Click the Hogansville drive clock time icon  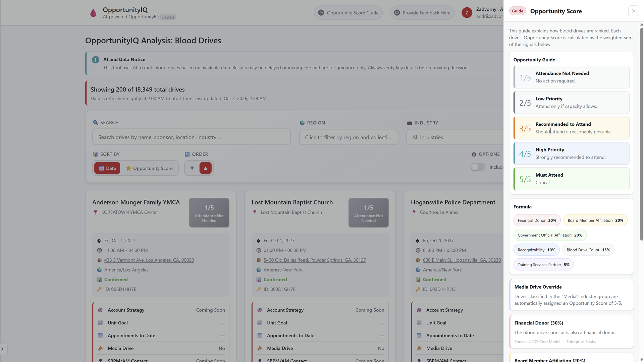[418, 250]
